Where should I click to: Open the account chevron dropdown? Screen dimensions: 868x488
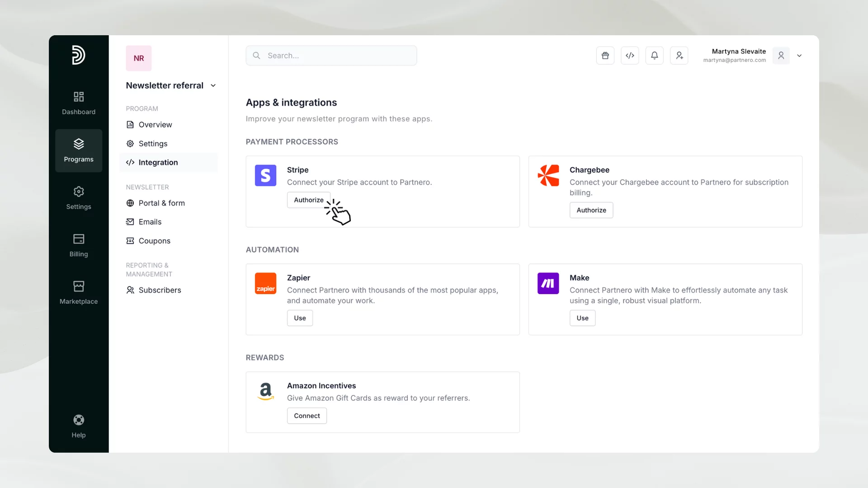pyautogui.click(x=799, y=56)
